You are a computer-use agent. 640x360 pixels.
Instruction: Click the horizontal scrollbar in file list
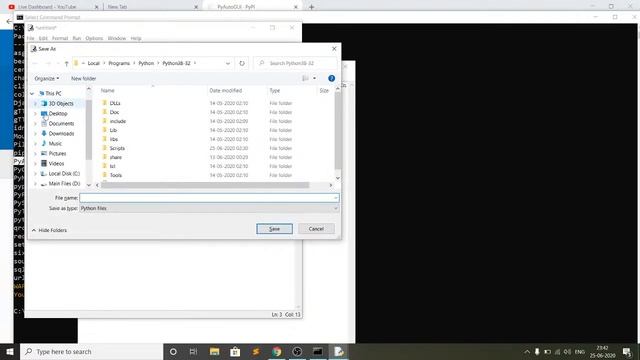(205, 185)
